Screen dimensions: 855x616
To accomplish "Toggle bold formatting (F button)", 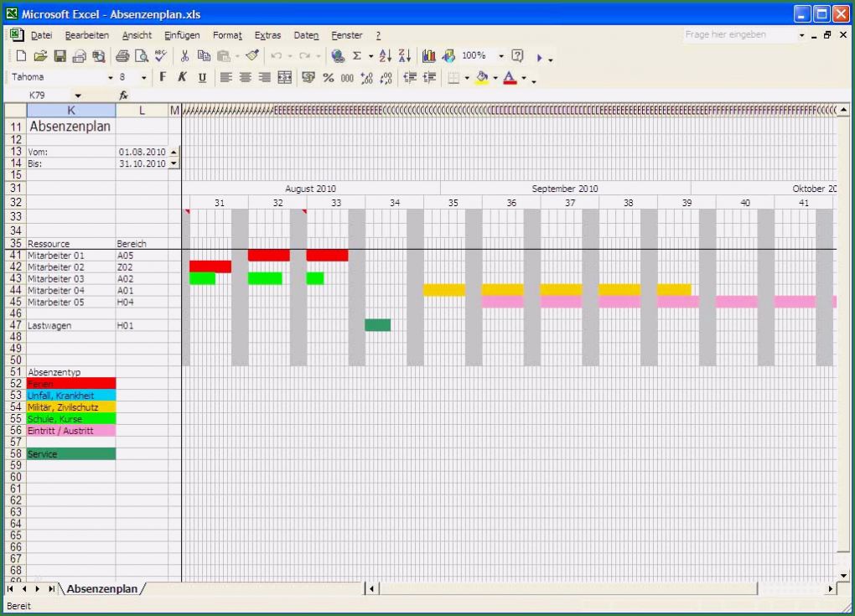I will pyautogui.click(x=164, y=78).
